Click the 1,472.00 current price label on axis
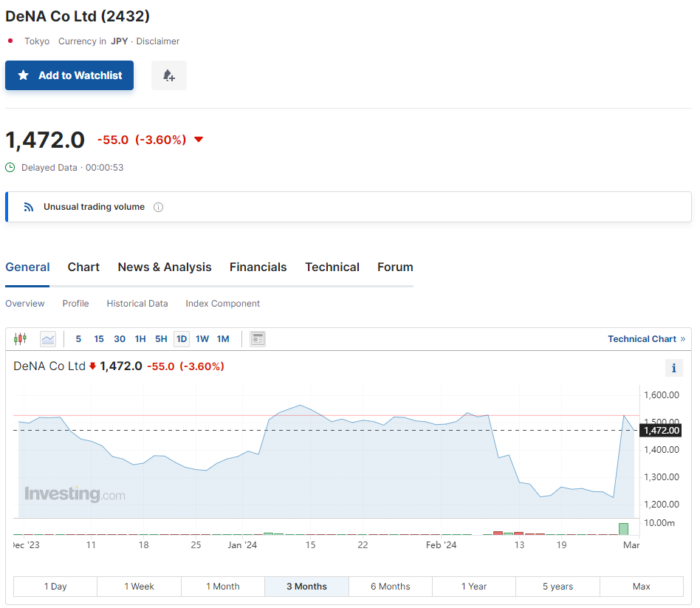 coord(661,430)
